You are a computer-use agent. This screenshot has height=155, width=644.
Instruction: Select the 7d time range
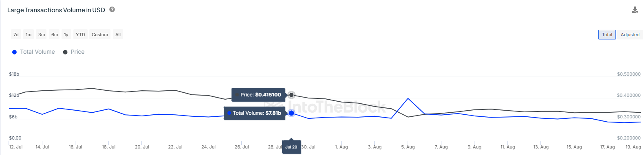point(16,35)
